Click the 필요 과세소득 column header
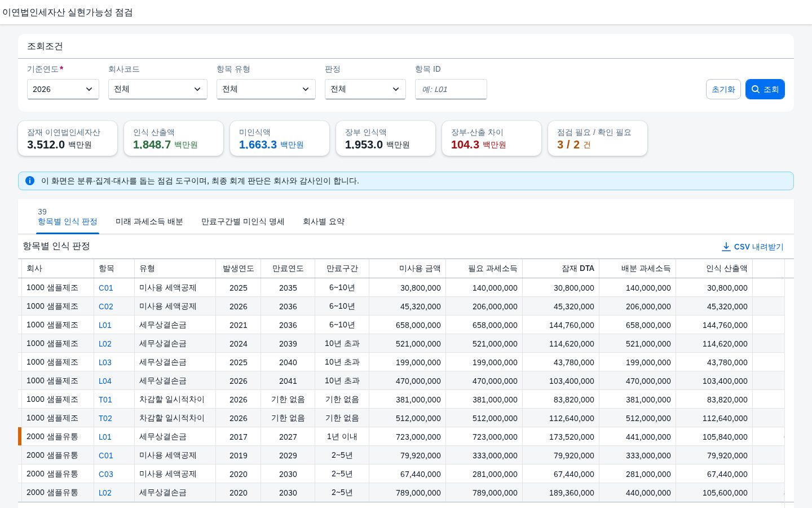The width and height of the screenshot is (812, 508). coord(484,269)
